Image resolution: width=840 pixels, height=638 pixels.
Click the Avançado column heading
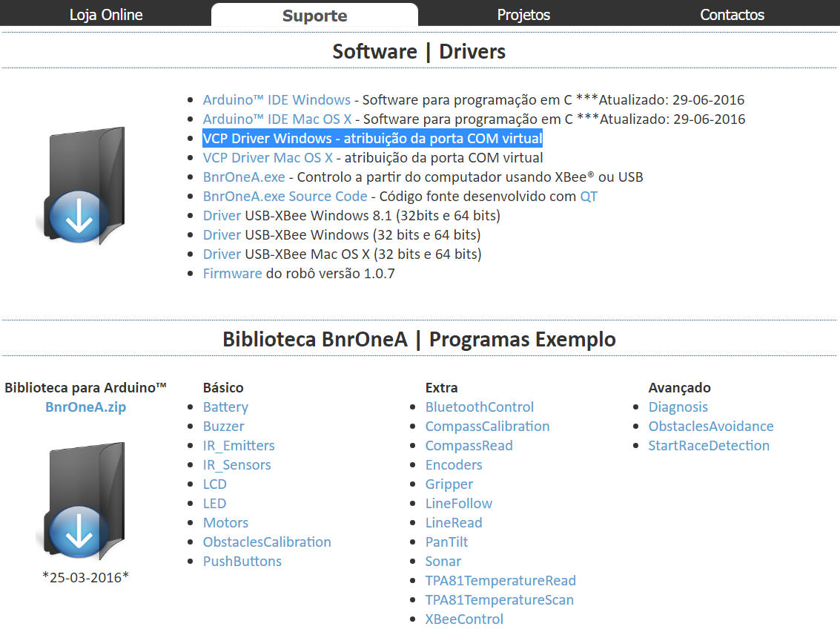pyautogui.click(x=679, y=388)
